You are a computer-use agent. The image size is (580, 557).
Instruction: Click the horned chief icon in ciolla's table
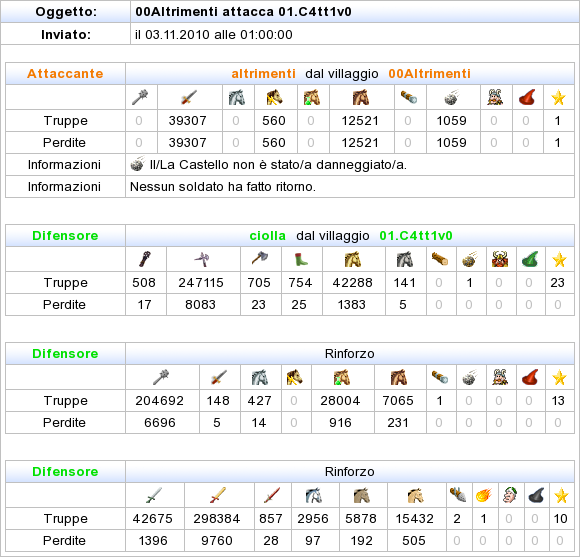(500, 259)
